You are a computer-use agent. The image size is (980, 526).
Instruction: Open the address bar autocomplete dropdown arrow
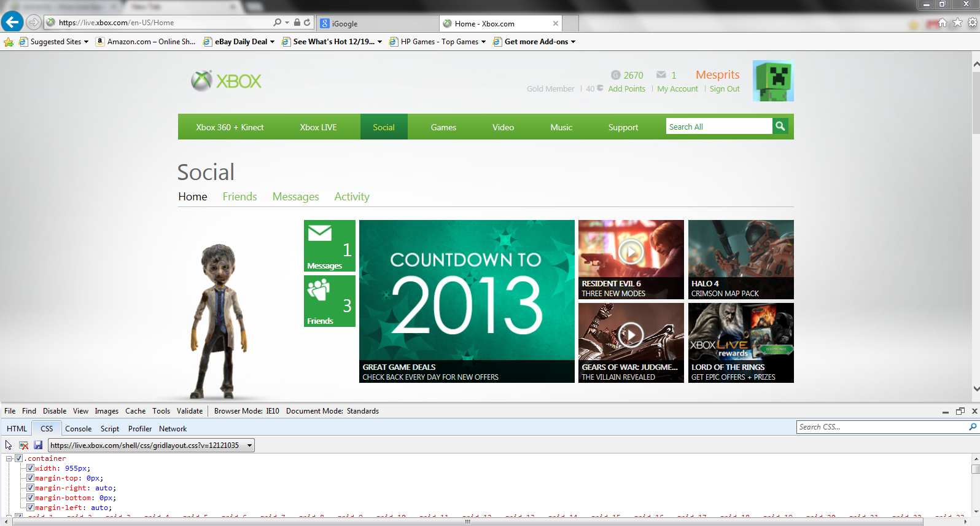tap(287, 22)
